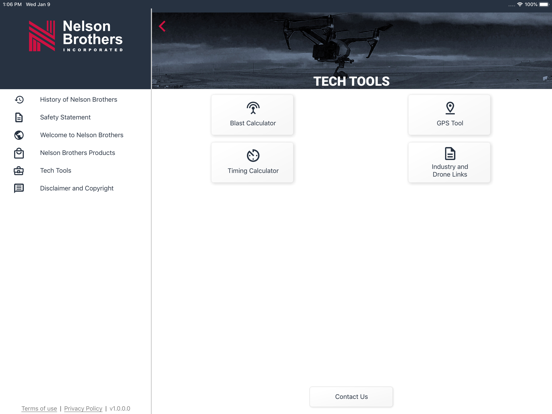Open Safety Statement menu entry
552x414 pixels.
65,117
